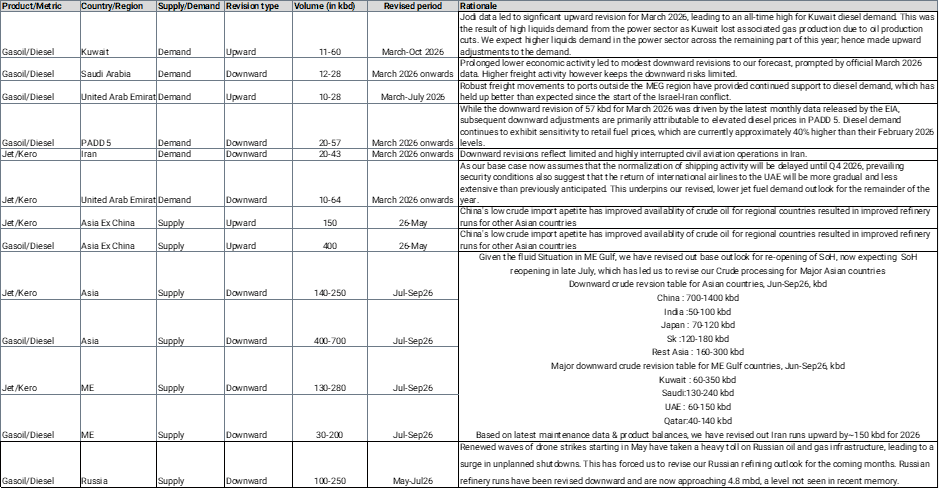Click the 'China : 700-1400 kbd' line
Screen dimensions: 940x489
tap(698, 298)
